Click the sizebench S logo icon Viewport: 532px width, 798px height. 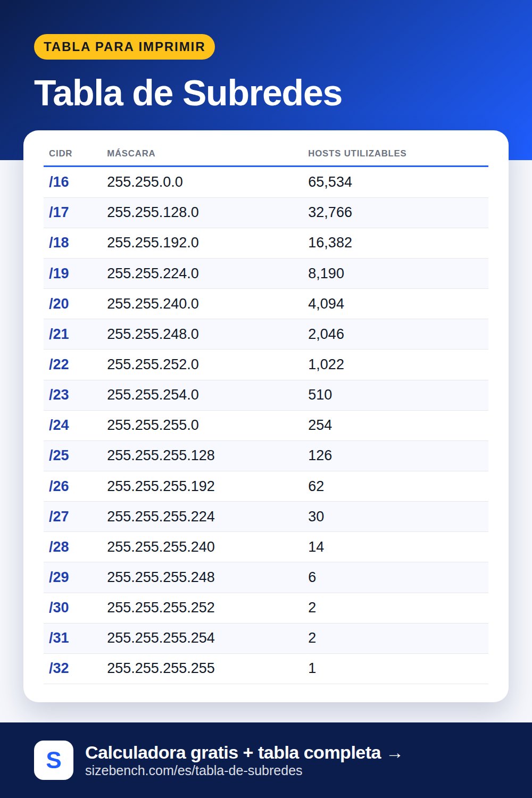tap(54, 760)
